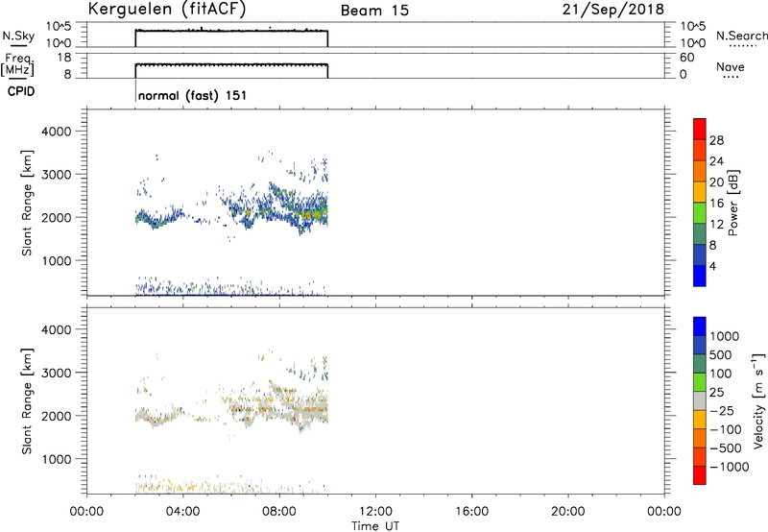Click the '08:00' time tick label
768x532 pixels.
pos(279,512)
